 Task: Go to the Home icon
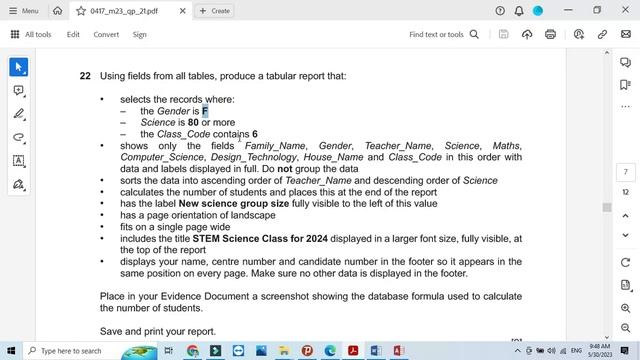pos(58,11)
